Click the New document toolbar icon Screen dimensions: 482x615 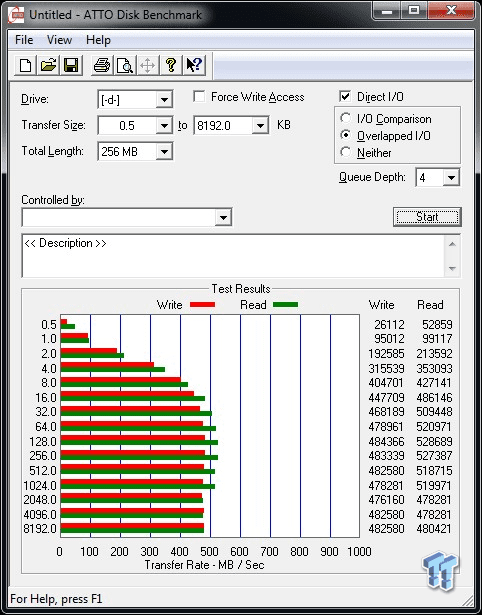coord(25,66)
